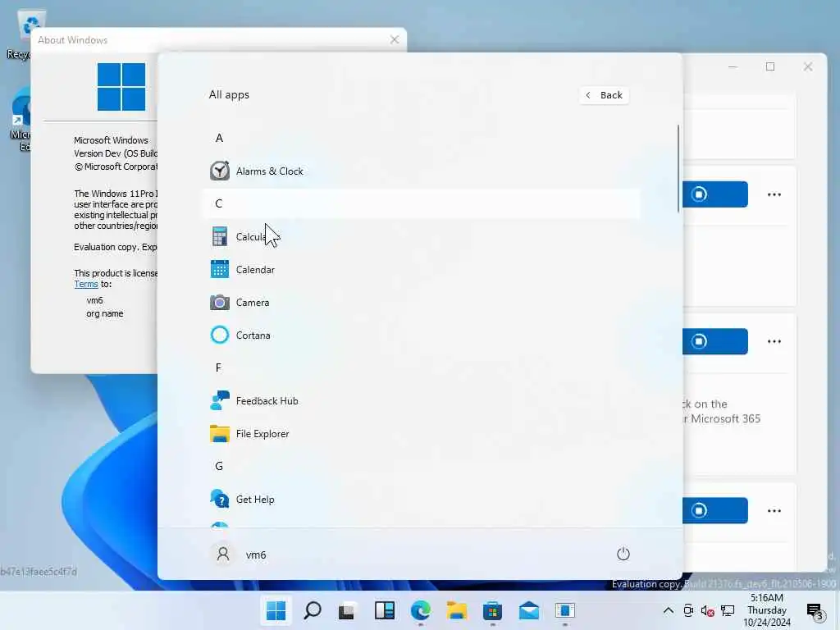Image resolution: width=840 pixels, height=630 pixels.
Task: Launch the Calculator app icon
Action: [220, 237]
